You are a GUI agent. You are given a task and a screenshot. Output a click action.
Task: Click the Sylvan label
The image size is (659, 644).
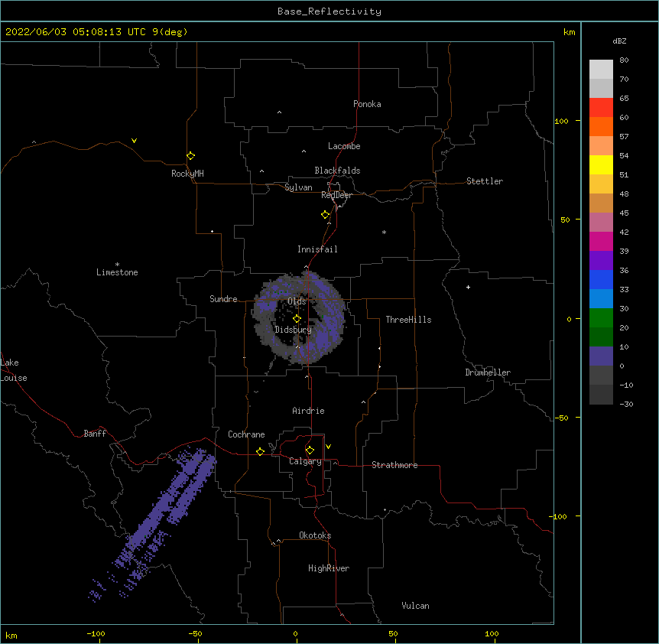298,187
